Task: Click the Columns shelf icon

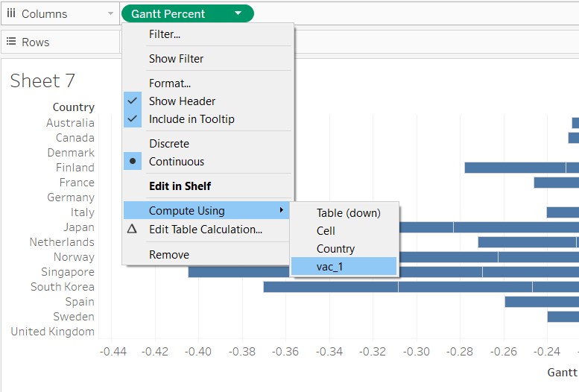Action: tap(11, 13)
